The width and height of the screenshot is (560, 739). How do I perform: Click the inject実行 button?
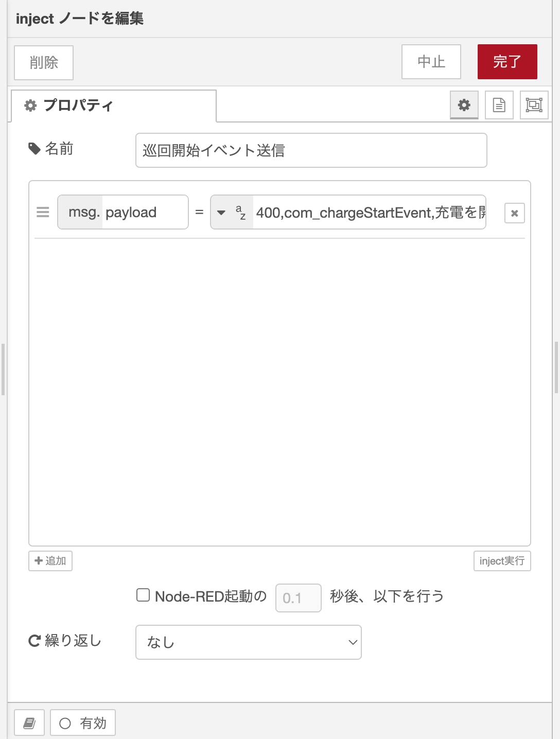point(502,561)
